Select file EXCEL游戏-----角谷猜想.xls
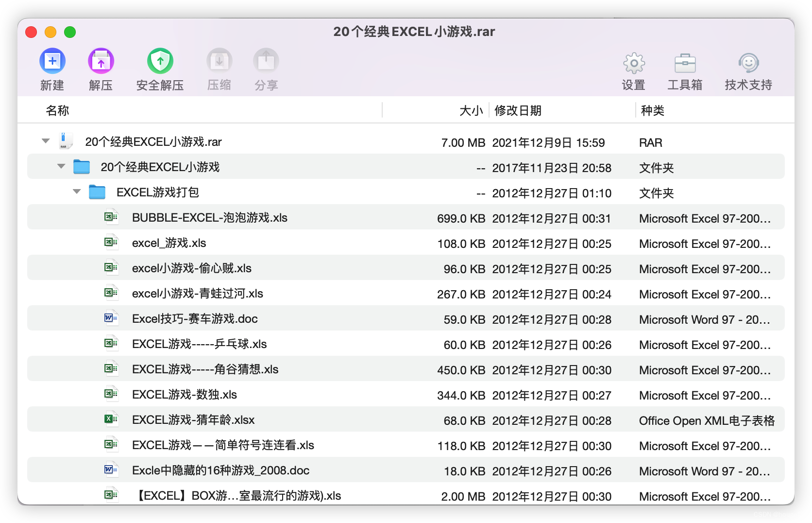 pos(205,369)
